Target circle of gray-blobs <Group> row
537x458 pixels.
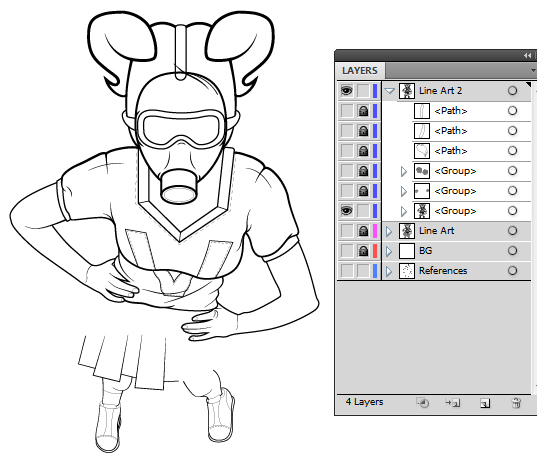pos(512,171)
